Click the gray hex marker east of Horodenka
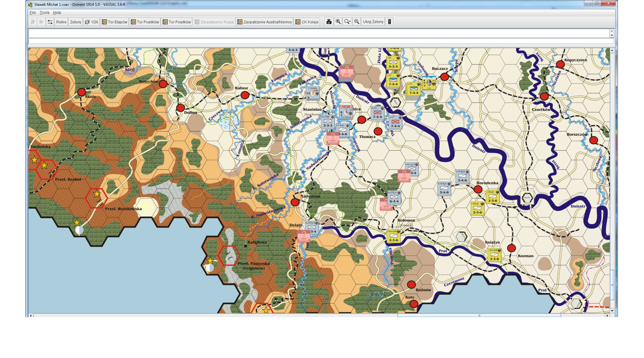Image resolution: width=644 pixels, height=358 pixels. tap(527, 198)
